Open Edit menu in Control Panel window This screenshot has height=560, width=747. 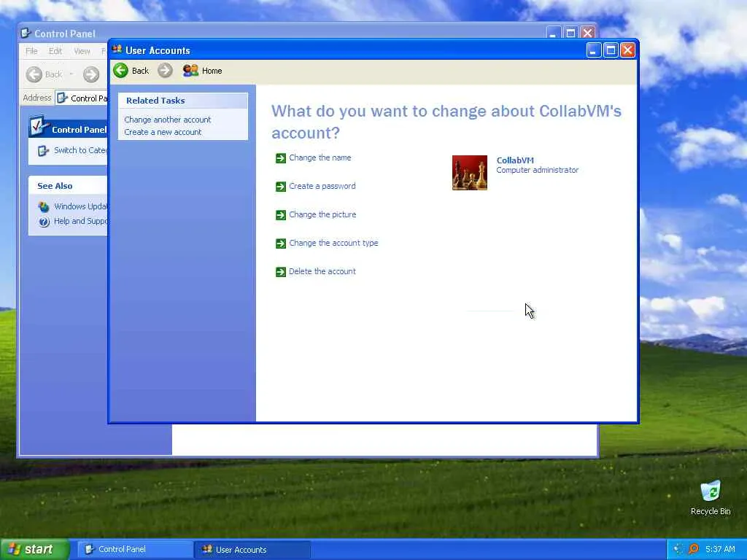[x=55, y=51]
